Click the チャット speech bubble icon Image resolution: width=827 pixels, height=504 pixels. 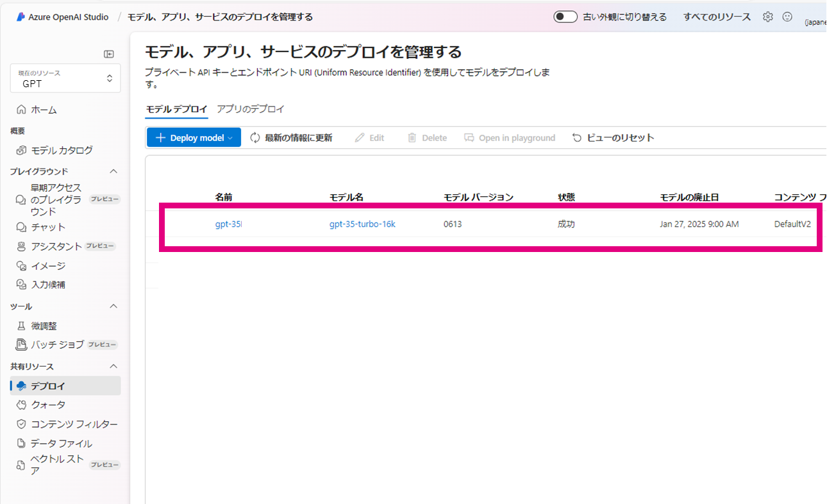[x=21, y=227]
